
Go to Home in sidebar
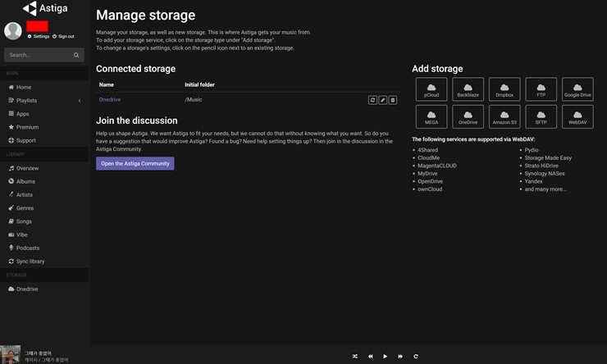point(20,87)
